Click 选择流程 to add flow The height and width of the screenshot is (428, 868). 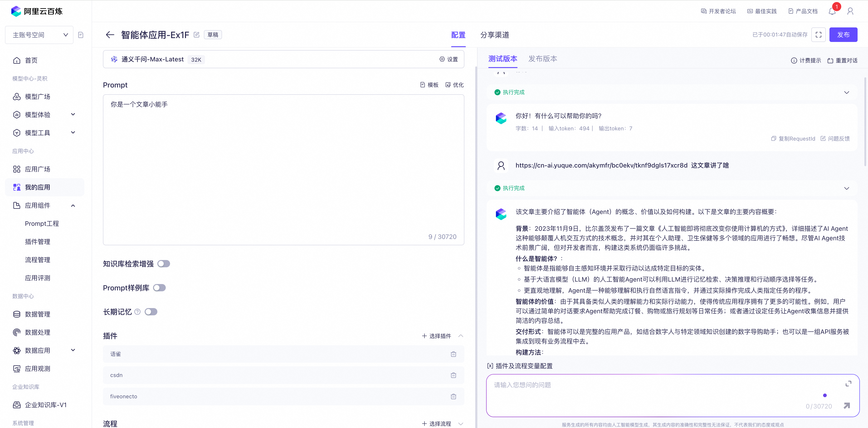(436, 424)
